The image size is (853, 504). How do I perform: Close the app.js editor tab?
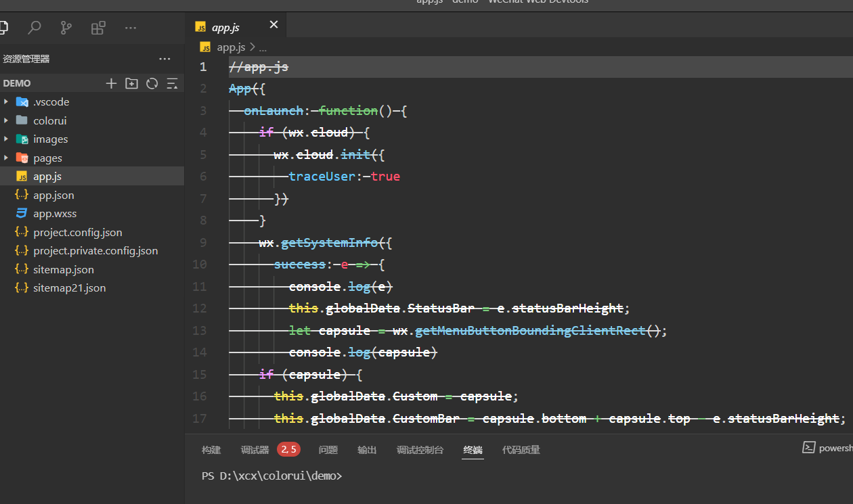click(x=274, y=25)
